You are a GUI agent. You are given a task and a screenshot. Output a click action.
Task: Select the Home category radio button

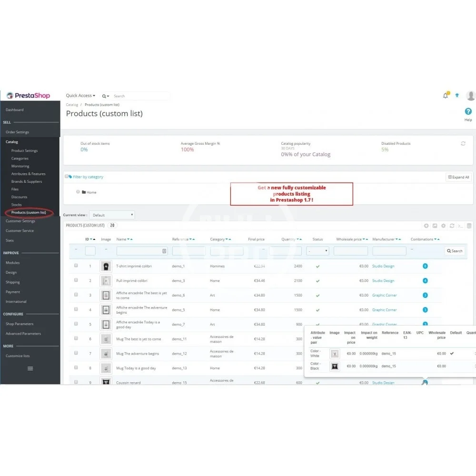pyautogui.click(x=78, y=192)
